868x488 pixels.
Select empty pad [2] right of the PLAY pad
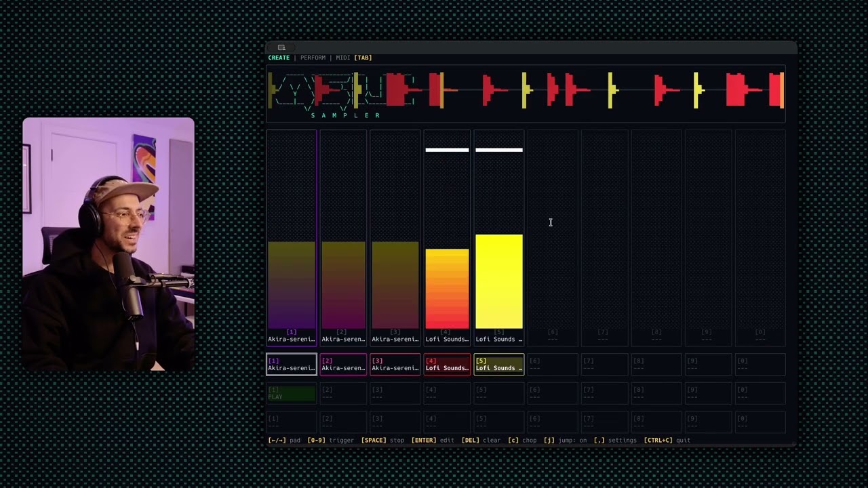(x=343, y=393)
